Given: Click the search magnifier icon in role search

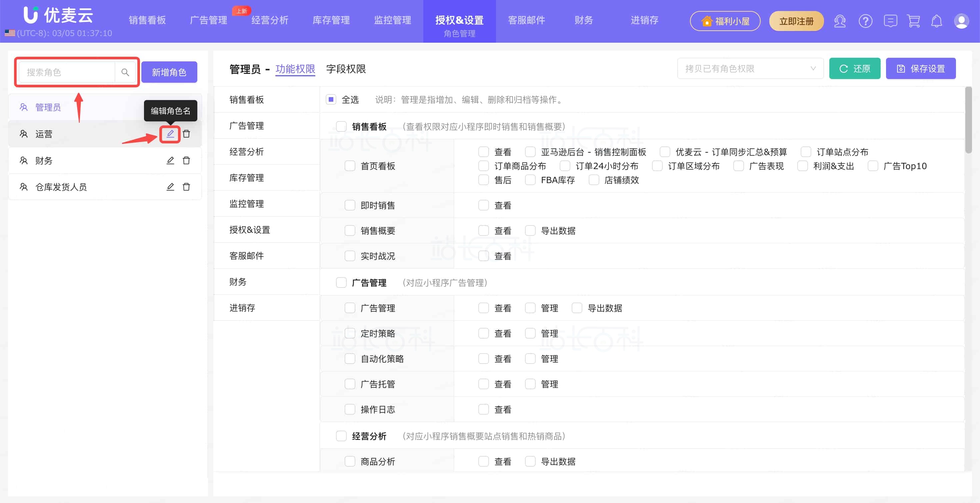Looking at the screenshot, I should pyautogui.click(x=125, y=72).
